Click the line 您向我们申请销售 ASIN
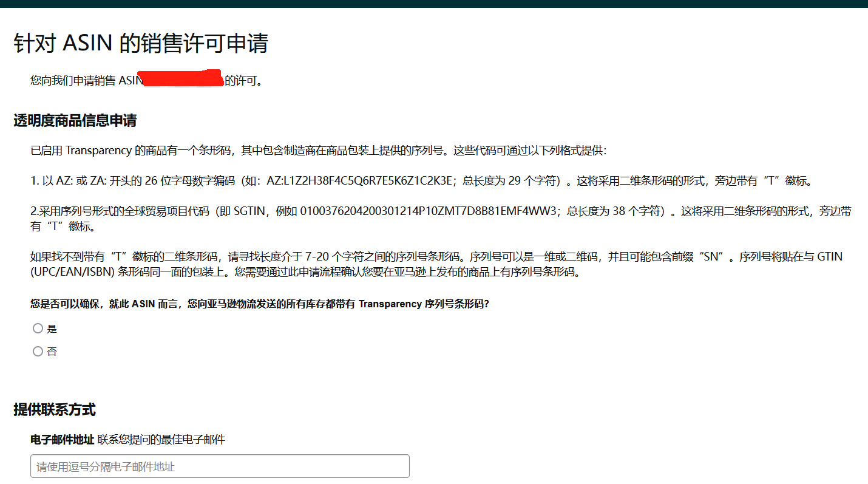 [146, 80]
